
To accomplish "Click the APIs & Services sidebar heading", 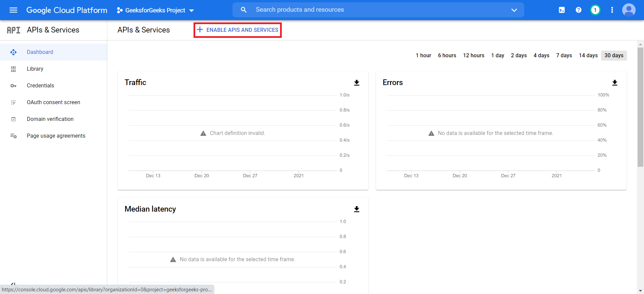I will point(53,30).
